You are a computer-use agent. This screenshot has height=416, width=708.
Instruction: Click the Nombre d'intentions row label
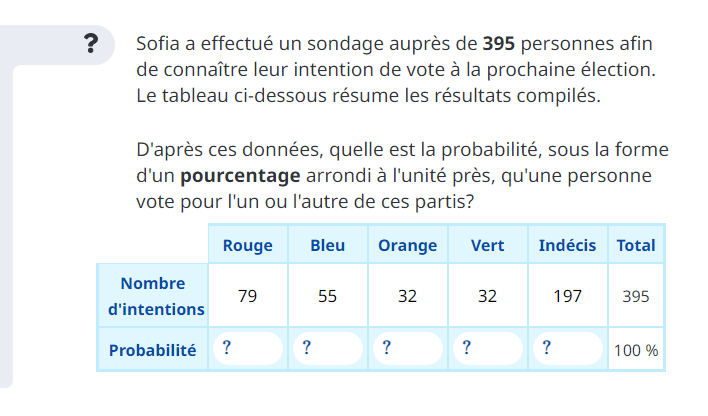click(x=153, y=296)
